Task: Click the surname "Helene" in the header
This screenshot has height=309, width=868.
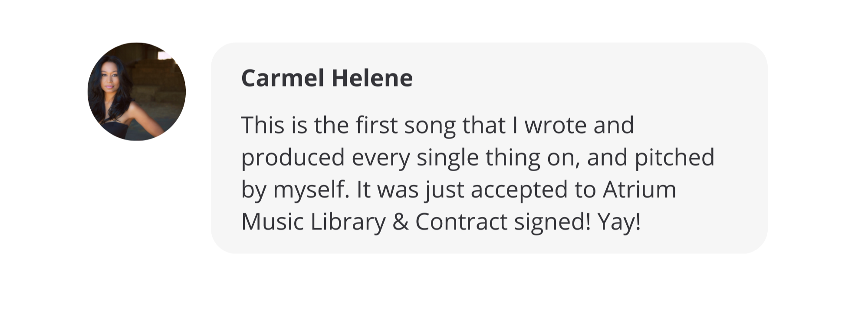Action: [372, 78]
